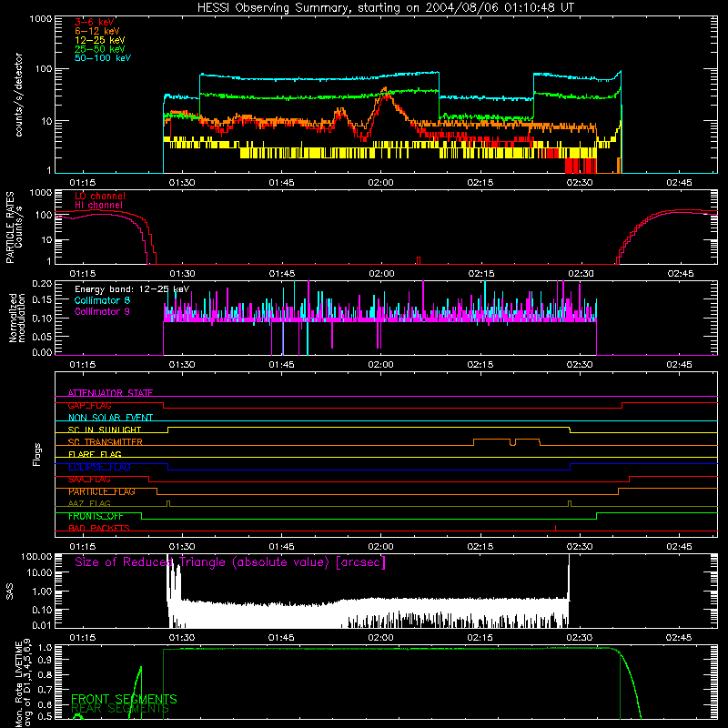Click the '02:30' tick label under the Flags panel
Screen dimensions: 728x728
pos(580,547)
